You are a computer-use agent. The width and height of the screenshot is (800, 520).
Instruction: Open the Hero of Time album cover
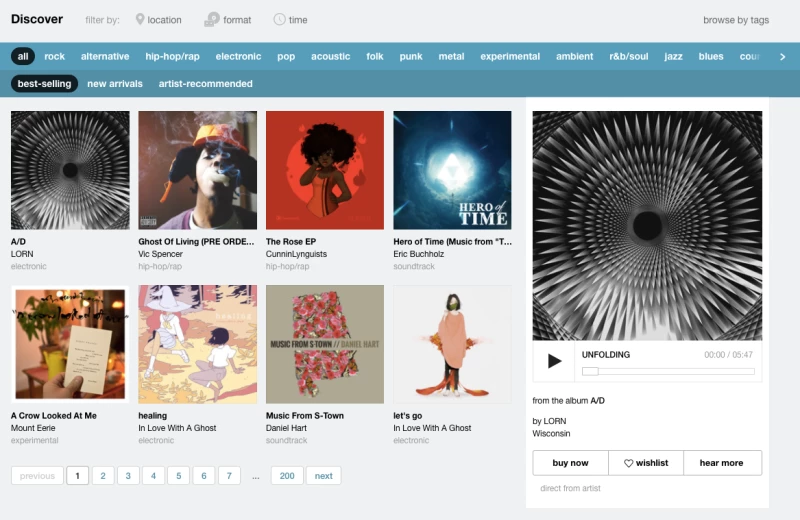point(452,170)
